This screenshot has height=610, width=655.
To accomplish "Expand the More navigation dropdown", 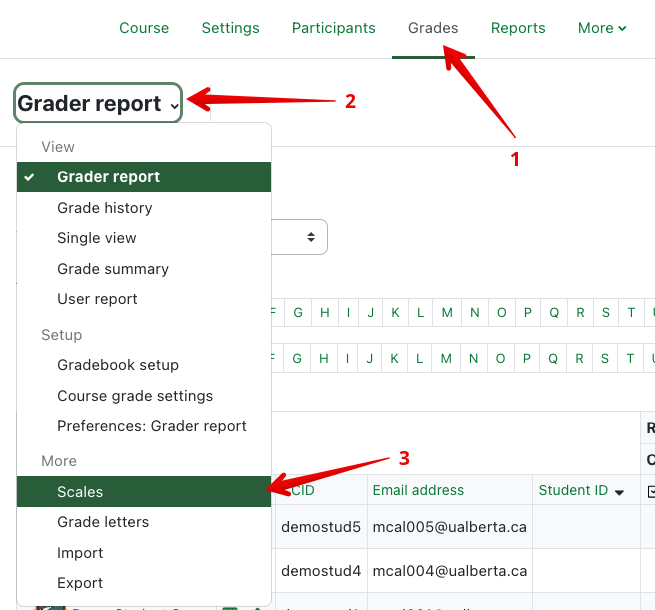I will coord(602,28).
